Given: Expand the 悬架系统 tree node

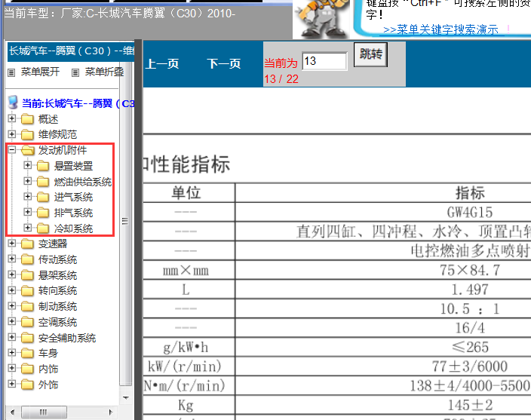Looking at the screenshot, I should 12,274.
